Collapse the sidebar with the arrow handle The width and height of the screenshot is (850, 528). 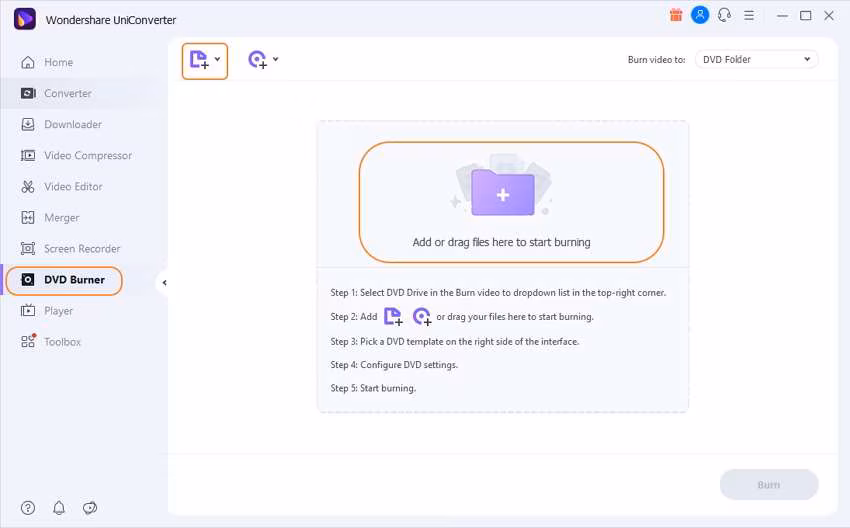[164, 282]
